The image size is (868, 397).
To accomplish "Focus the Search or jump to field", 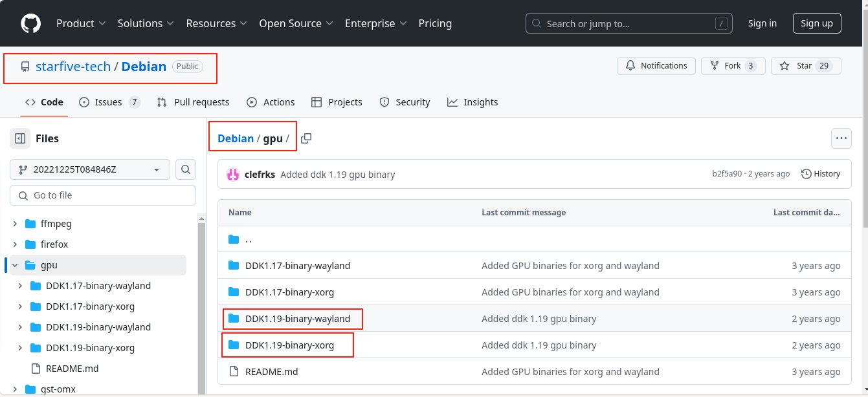I will click(629, 23).
